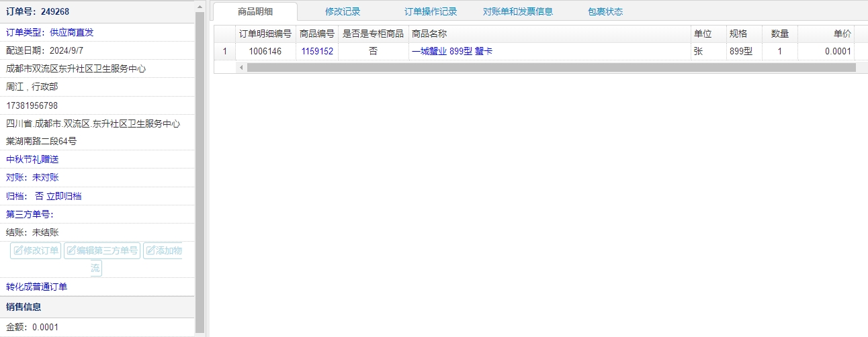Open the 商品明细 tab
Screen dimensions: 868x337
[255, 11]
